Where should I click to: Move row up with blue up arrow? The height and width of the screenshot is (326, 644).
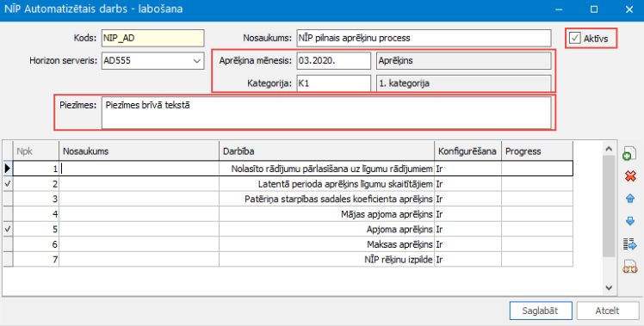tap(630, 199)
